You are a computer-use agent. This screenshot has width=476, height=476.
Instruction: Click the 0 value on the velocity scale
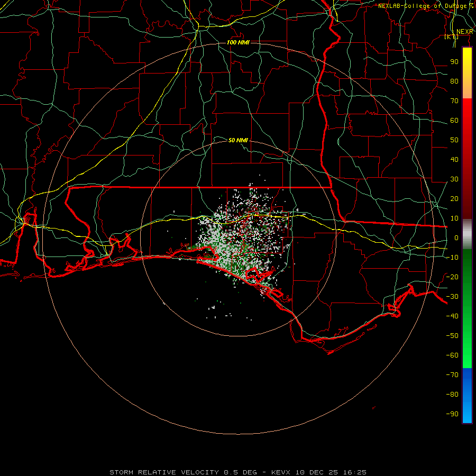click(x=456, y=238)
